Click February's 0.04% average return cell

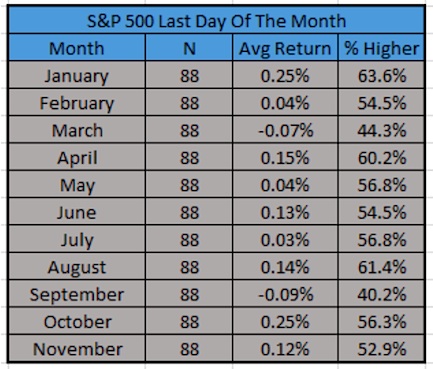pos(285,102)
